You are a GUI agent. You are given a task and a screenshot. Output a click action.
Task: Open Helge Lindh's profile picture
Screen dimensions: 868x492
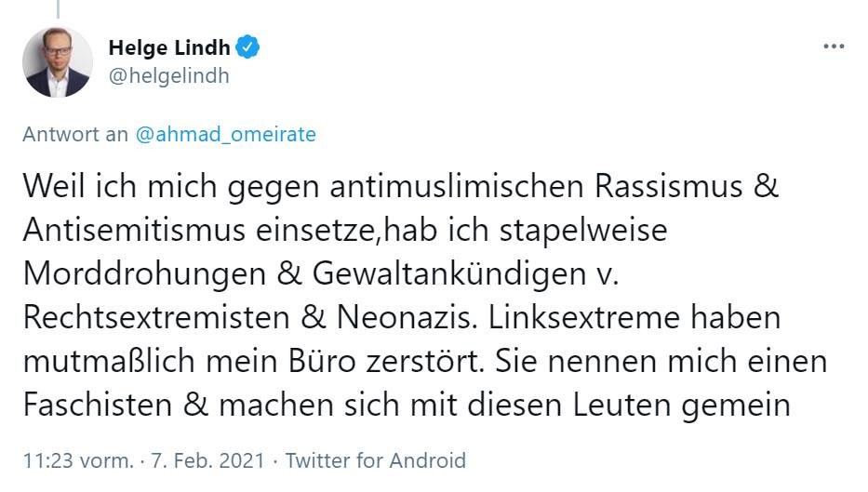click(x=58, y=61)
